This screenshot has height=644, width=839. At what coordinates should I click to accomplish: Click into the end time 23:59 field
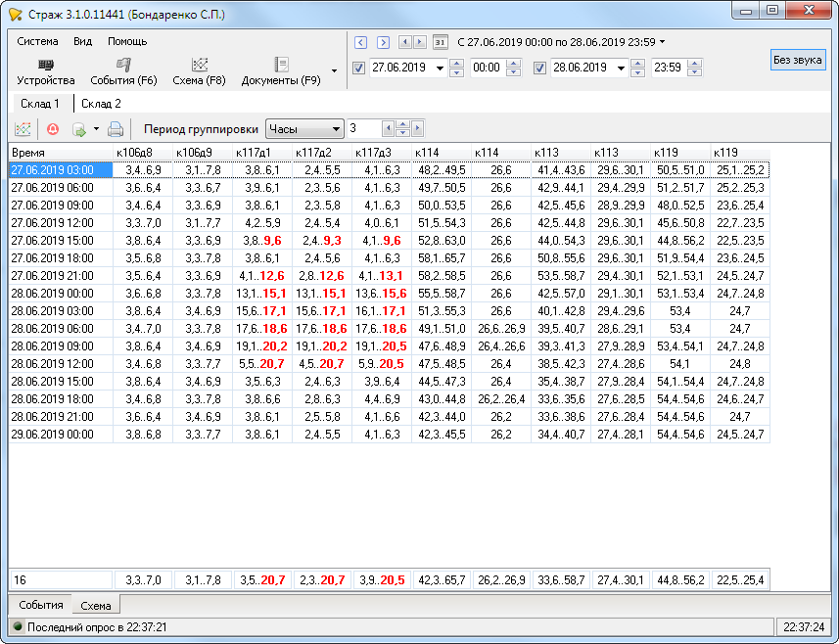point(668,68)
